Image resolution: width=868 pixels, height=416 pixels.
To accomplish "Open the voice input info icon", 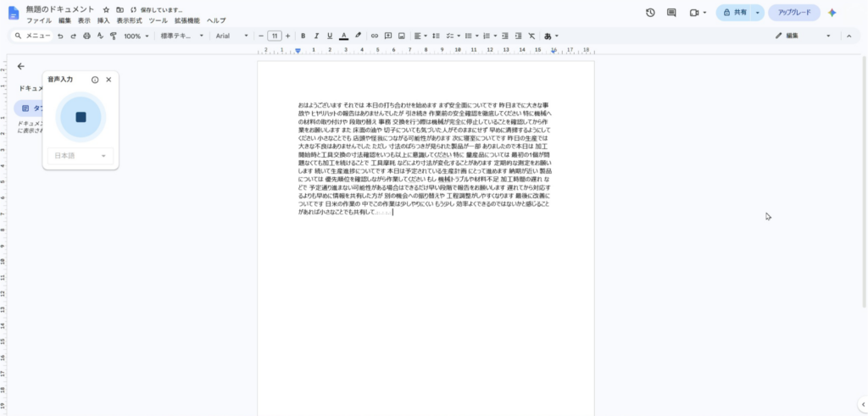I will pyautogui.click(x=95, y=80).
